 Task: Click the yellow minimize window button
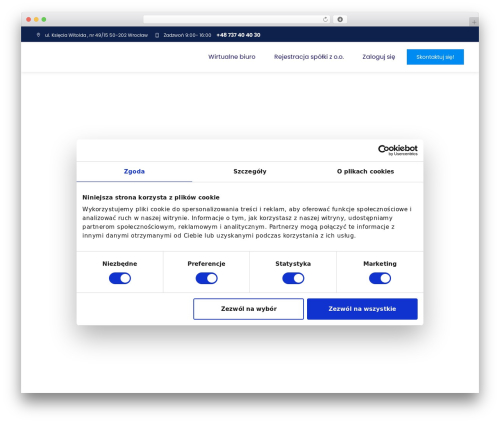coord(36,19)
